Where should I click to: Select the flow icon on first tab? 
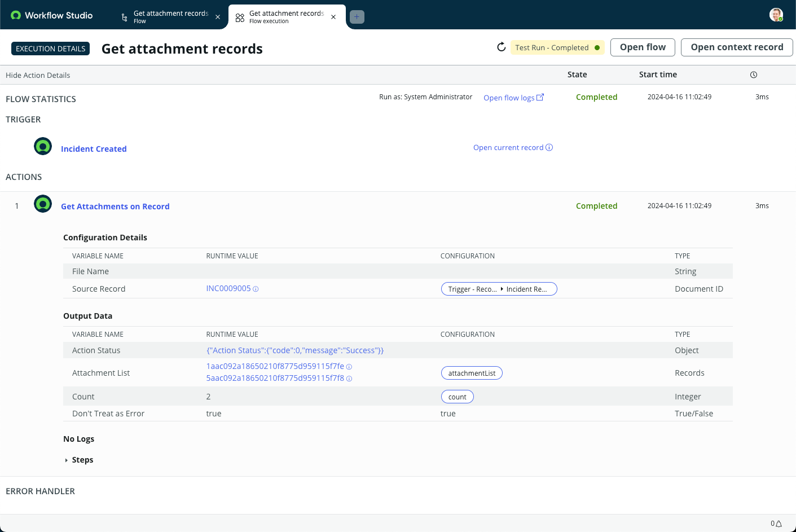click(x=124, y=17)
